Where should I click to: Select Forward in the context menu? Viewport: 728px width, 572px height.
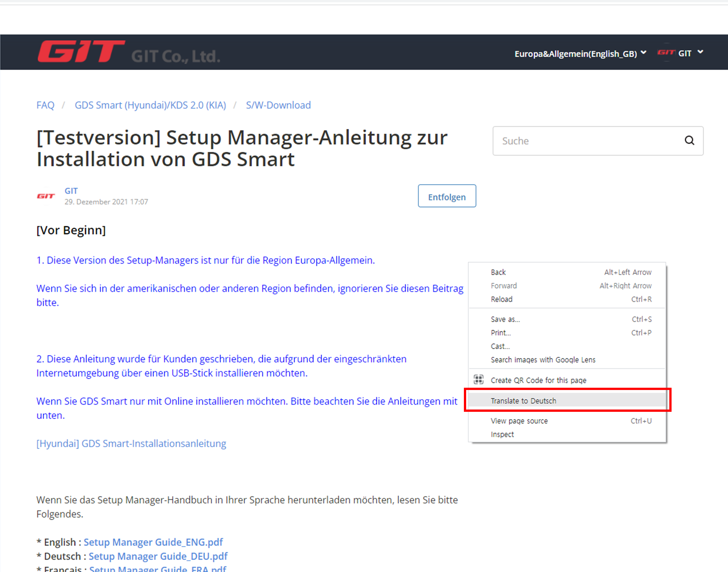[567, 286]
